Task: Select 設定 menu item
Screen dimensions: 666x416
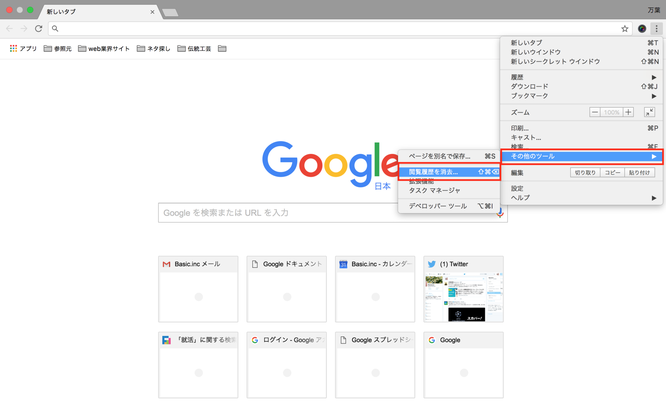Action: click(581, 188)
